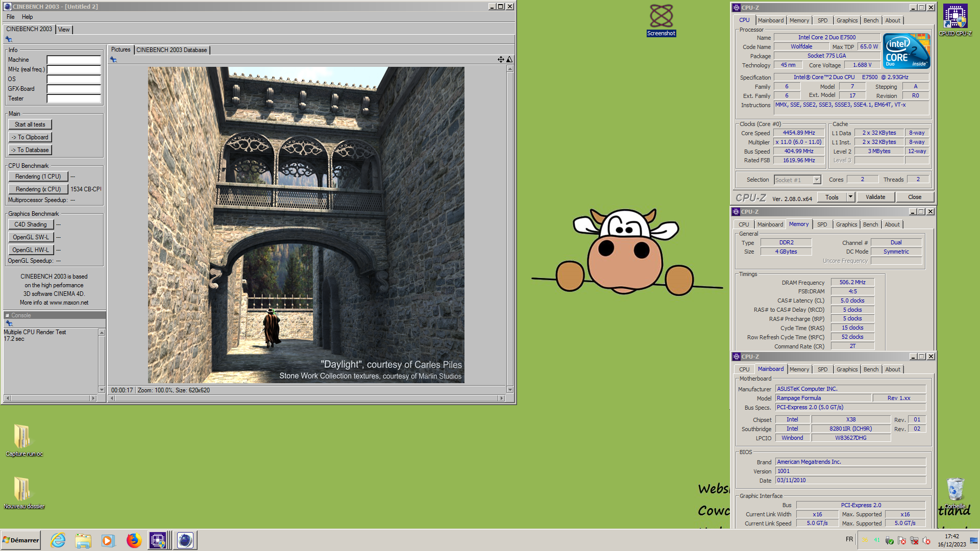Open the 'Nouveau dossier' folder
The height and width of the screenshot is (551, 980).
coord(23,493)
